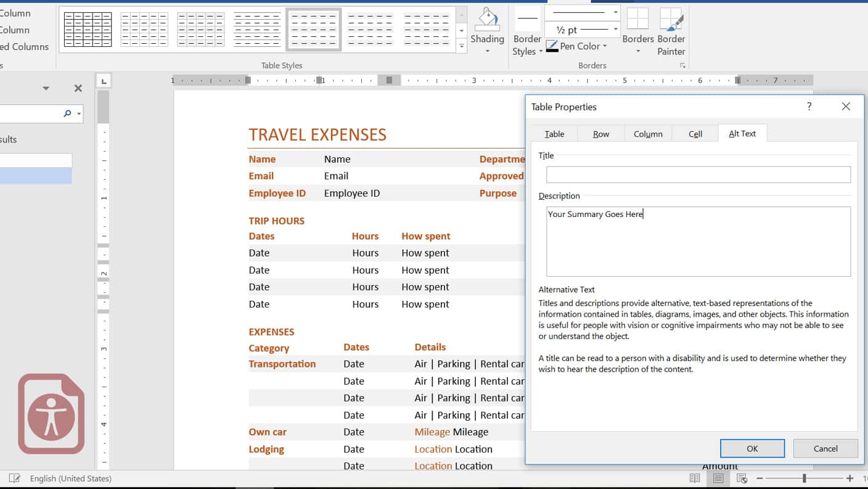Adjust the zoom slider in the status bar
The height and width of the screenshot is (489, 868).
click(x=805, y=478)
